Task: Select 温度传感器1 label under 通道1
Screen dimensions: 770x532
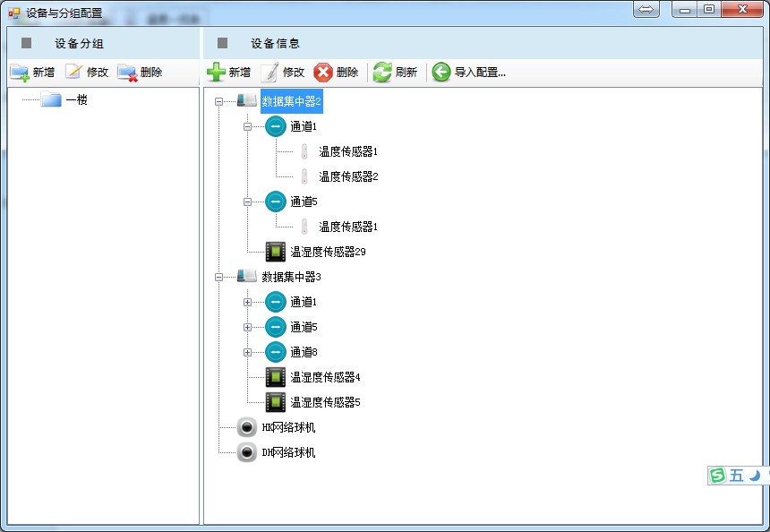Action: [x=348, y=151]
